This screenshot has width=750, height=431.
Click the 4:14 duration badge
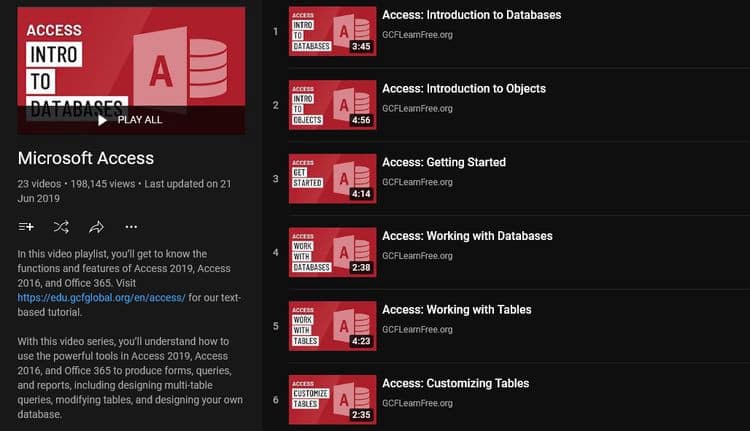[x=361, y=194]
